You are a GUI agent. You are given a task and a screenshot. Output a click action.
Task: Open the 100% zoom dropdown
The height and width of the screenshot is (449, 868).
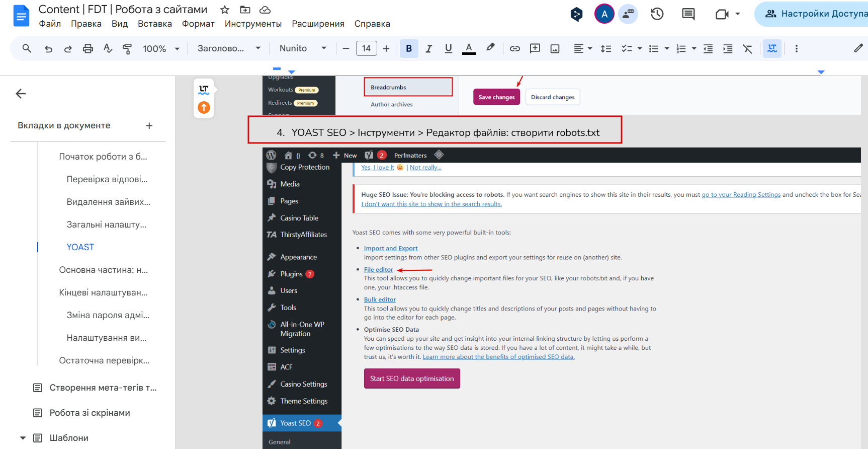[161, 49]
